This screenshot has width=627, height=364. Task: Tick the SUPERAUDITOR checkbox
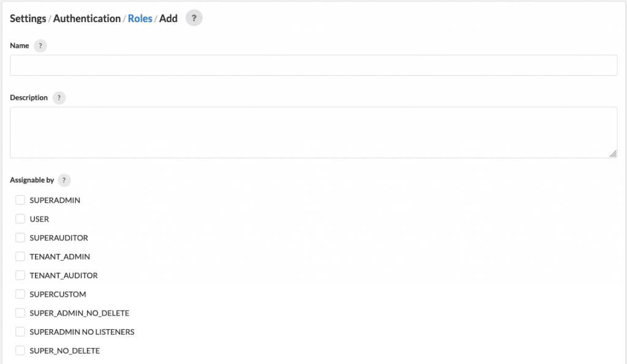tap(20, 237)
